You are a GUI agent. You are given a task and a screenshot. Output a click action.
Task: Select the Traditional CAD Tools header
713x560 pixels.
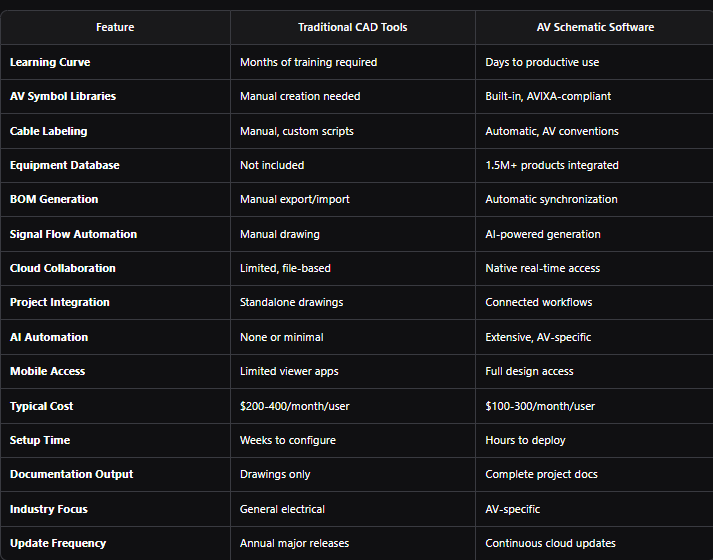coord(352,27)
